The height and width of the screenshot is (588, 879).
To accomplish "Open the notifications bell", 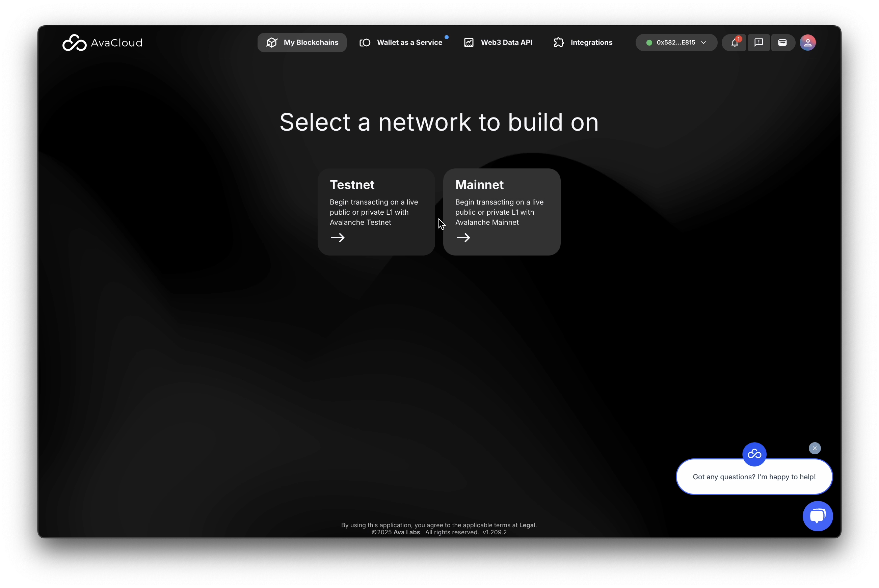I will [734, 43].
